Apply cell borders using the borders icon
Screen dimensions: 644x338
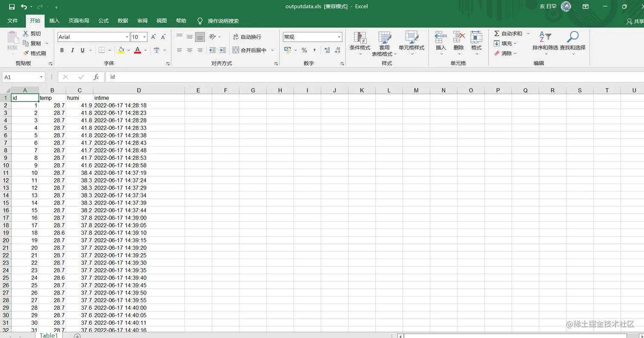coord(102,50)
